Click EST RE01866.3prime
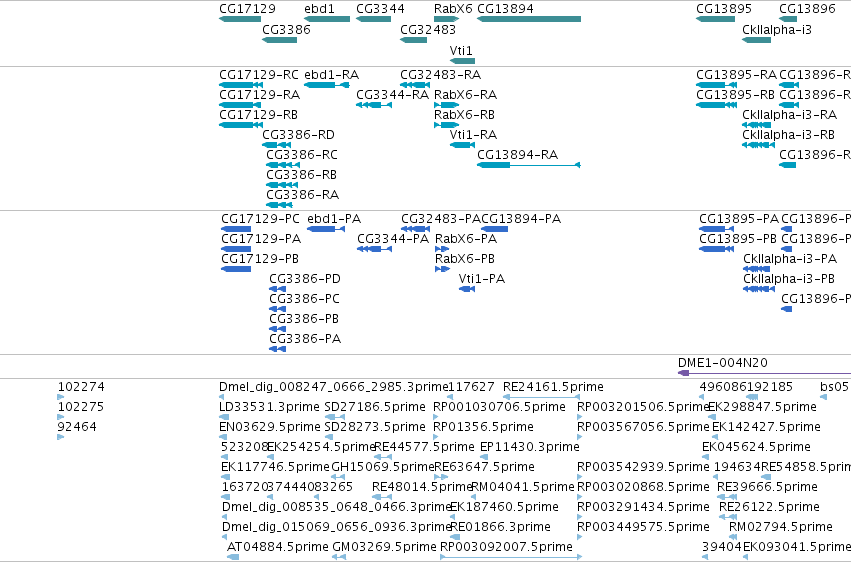The width and height of the screenshot is (851, 562). tap(455, 538)
